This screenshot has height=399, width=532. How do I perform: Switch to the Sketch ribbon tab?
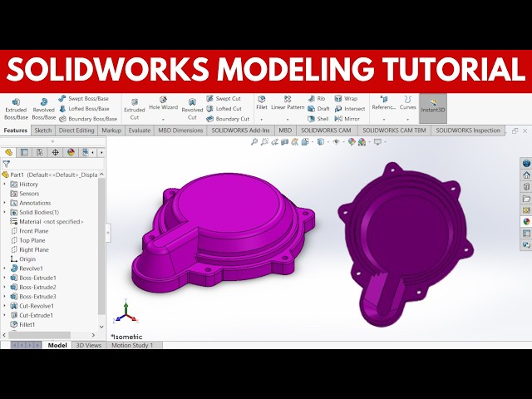[42, 131]
